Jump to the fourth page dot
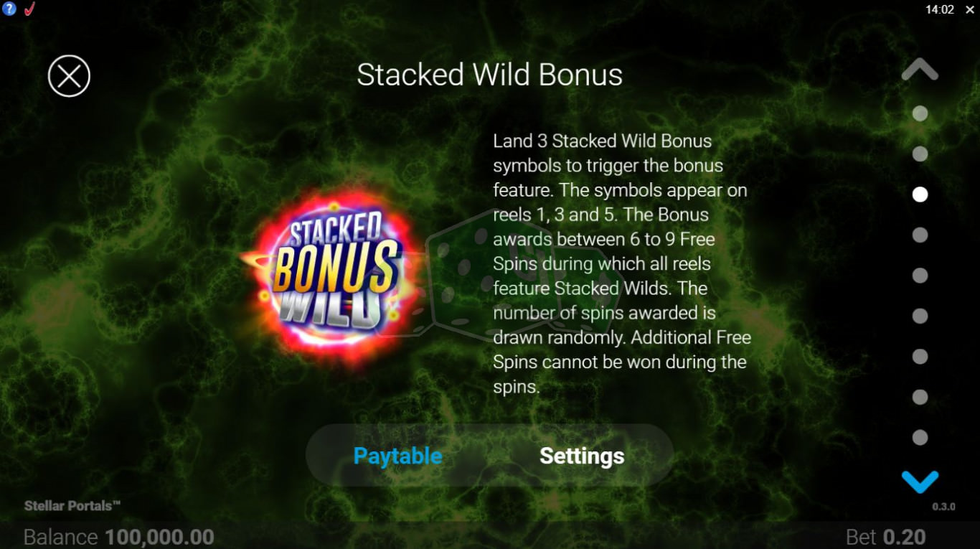This screenshot has width=980, height=549. tap(920, 235)
